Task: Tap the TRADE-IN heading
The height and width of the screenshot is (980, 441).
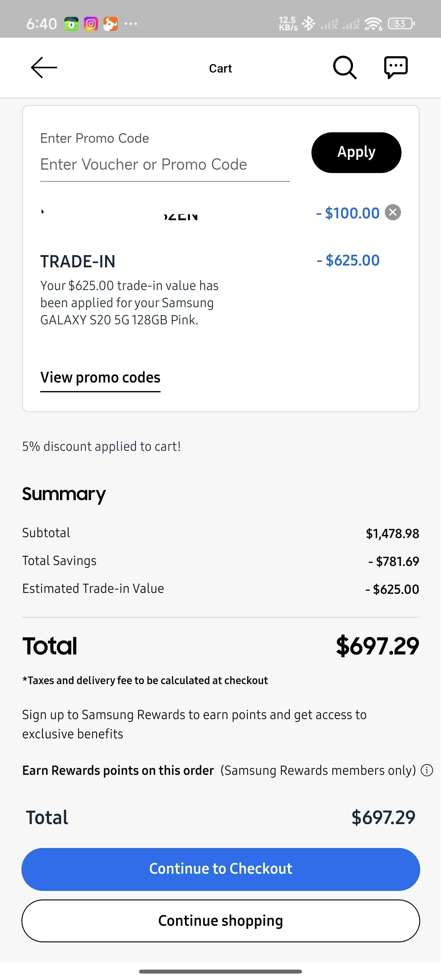Action: (77, 261)
